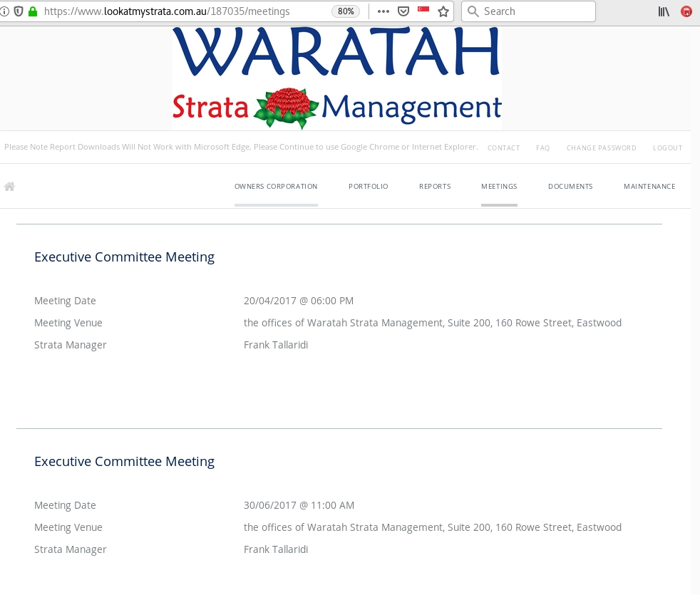Click Frank Tallaridi under the 20/04/2017 meeting
The height and width of the screenshot is (595, 700).
[276, 345]
